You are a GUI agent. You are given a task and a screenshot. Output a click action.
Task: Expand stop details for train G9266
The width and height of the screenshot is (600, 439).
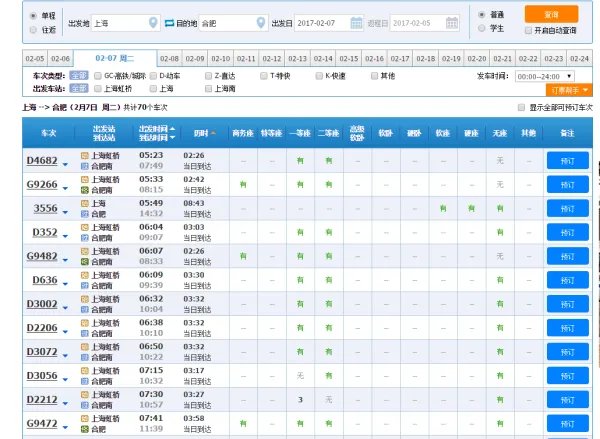pos(65,188)
